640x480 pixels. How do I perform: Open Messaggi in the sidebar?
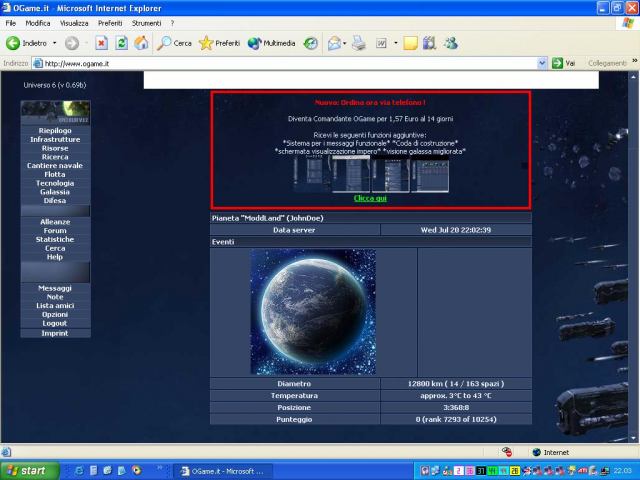(55, 288)
